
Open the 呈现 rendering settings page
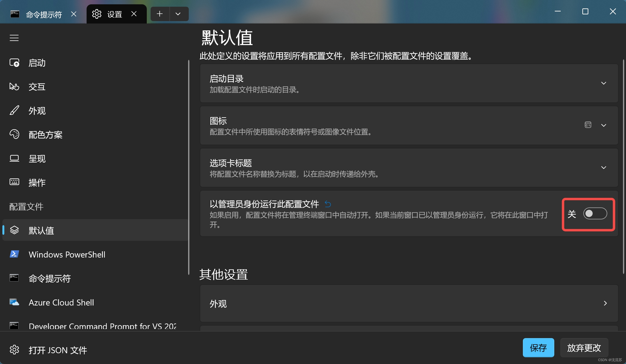[37, 159]
